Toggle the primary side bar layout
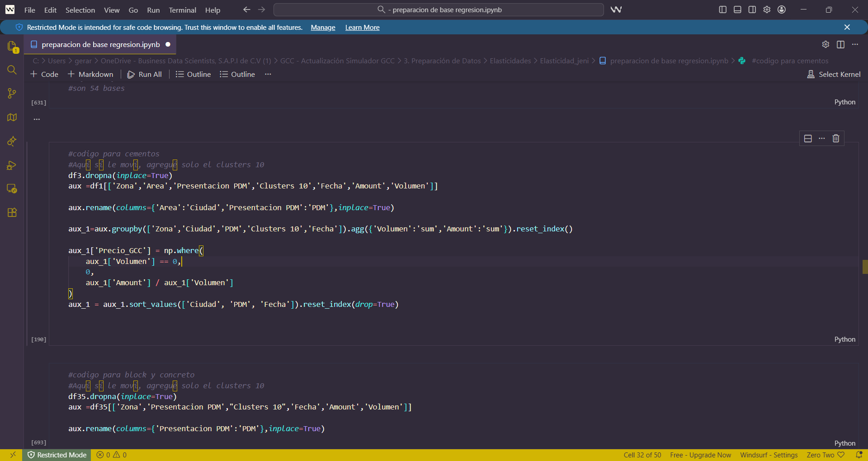This screenshot has height=461, width=868. click(723, 9)
